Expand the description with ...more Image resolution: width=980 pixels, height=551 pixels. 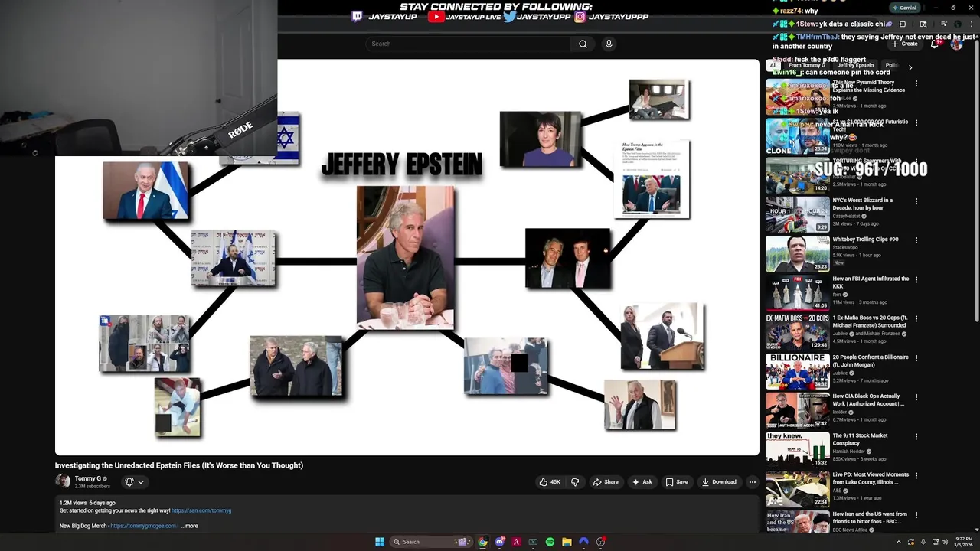pyautogui.click(x=190, y=526)
